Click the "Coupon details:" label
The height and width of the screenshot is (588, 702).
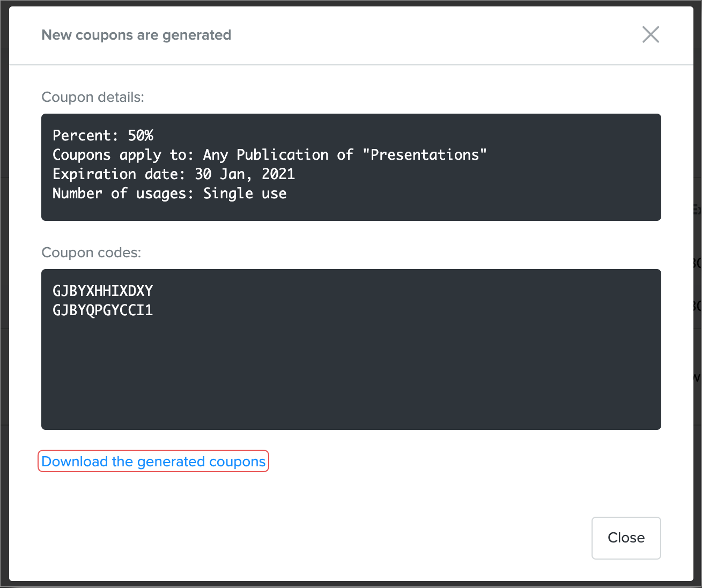point(93,97)
